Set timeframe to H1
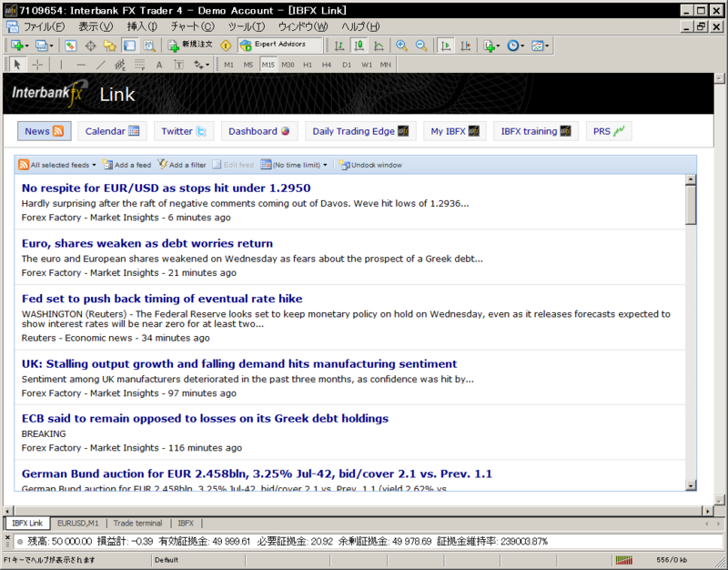The image size is (728, 570). click(308, 65)
